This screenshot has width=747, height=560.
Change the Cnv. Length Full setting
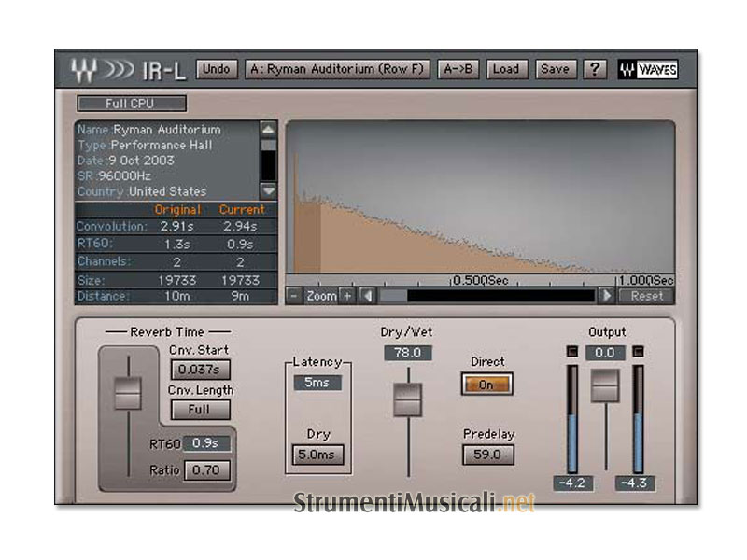(x=200, y=410)
